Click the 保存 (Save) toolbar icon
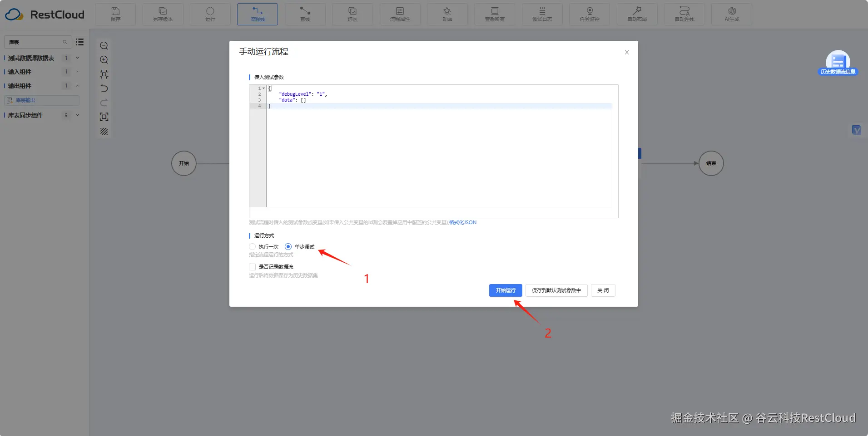 click(x=115, y=14)
